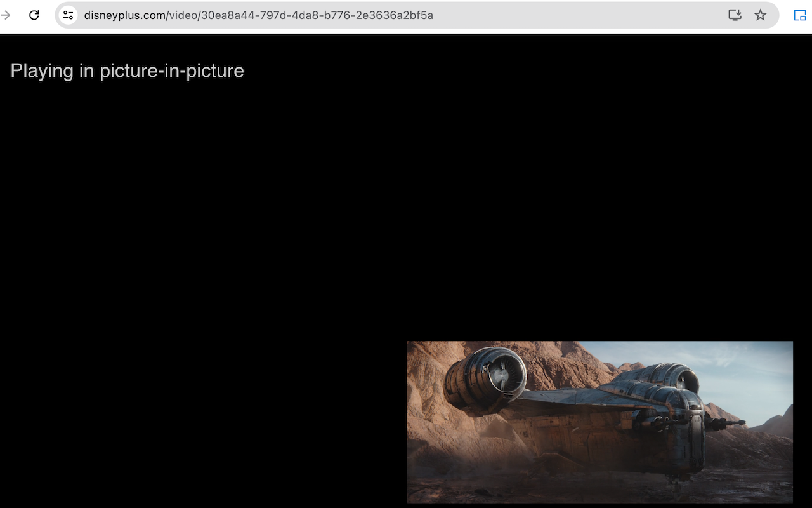Select the disneyplus.com video URL
This screenshot has width=812, height=508.
coord(259,15)
